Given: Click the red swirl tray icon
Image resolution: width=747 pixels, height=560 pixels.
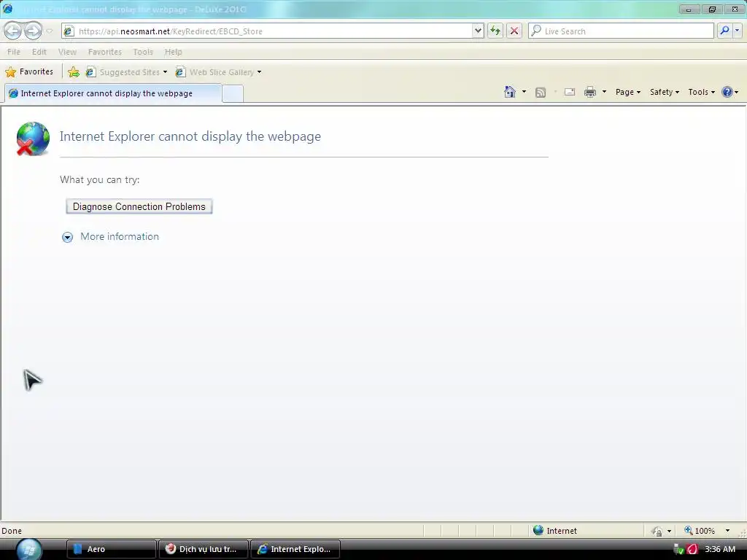Looking at the screenshot, I should pyautogui.click(x=692, y=550).
